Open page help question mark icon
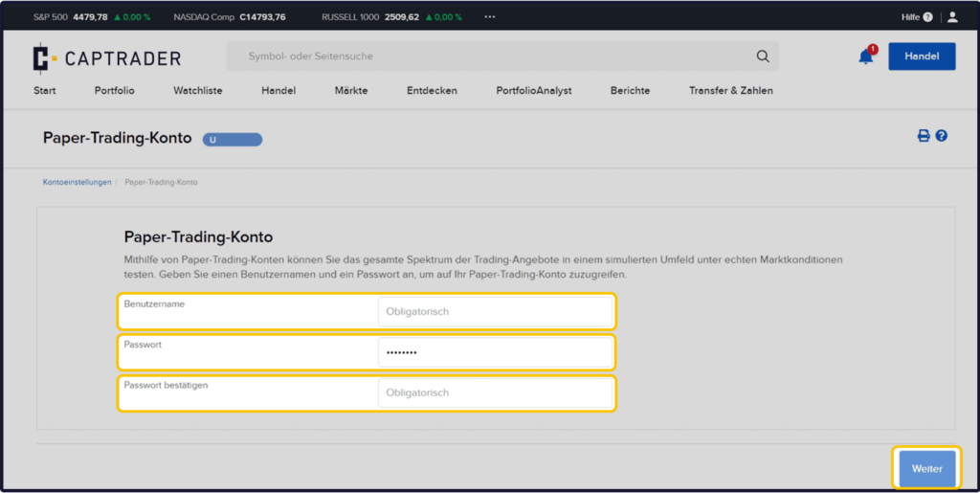Screen dimensions: 980x493 pos(942,136)
